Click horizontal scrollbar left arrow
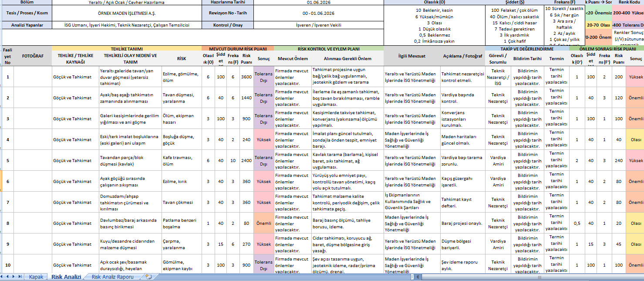The image size is (644, 281). coord(417,277)
